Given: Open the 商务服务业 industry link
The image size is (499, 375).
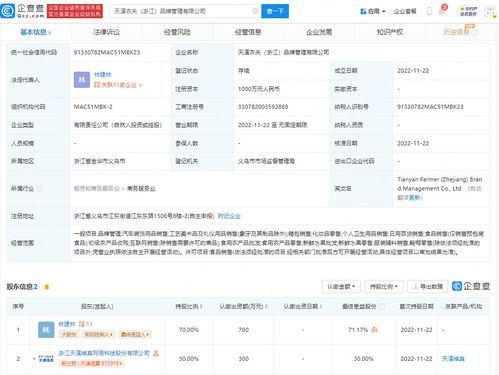Looking at the screenshot, I should click(x=141, y=189).
